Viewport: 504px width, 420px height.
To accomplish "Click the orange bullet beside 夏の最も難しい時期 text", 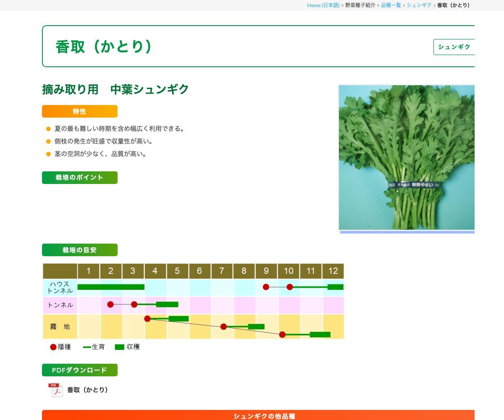I will (x=47, y=129).
